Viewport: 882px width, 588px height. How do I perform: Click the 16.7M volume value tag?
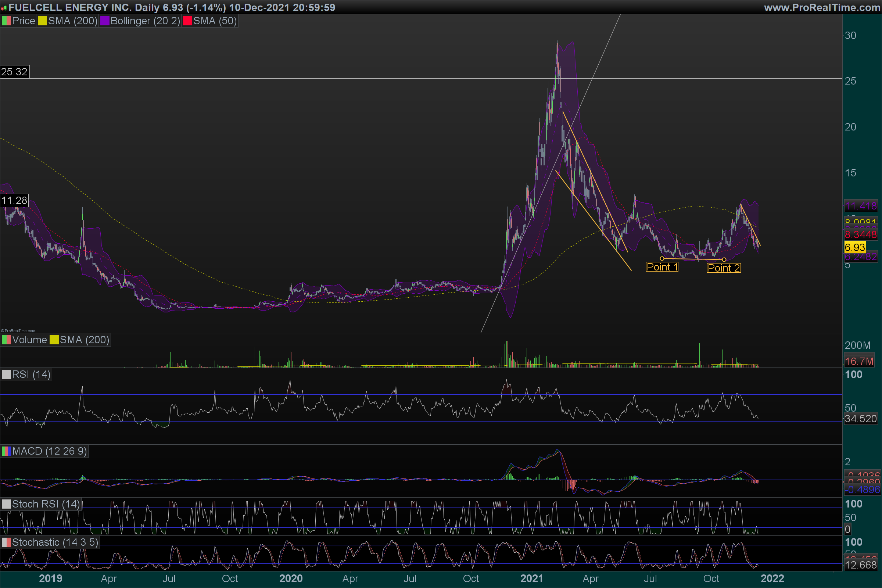click(859, 361)
